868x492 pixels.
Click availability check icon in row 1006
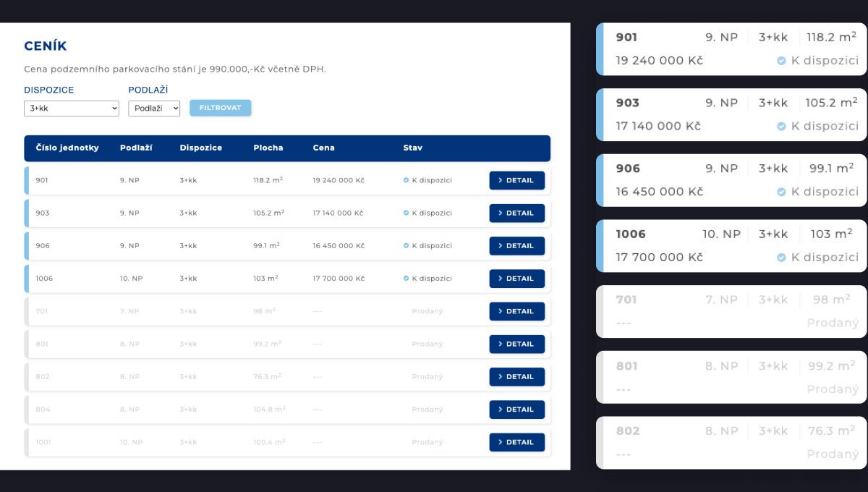click(x=406, y=279)
